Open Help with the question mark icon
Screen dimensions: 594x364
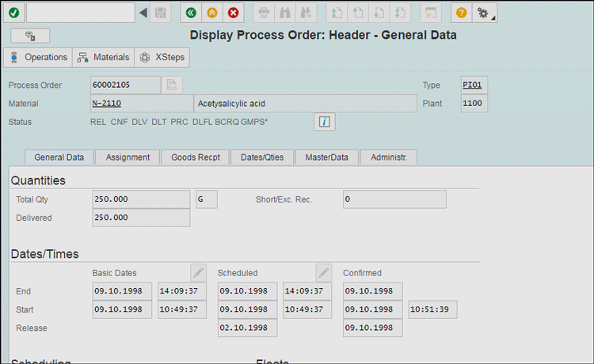tap(462, 13)
